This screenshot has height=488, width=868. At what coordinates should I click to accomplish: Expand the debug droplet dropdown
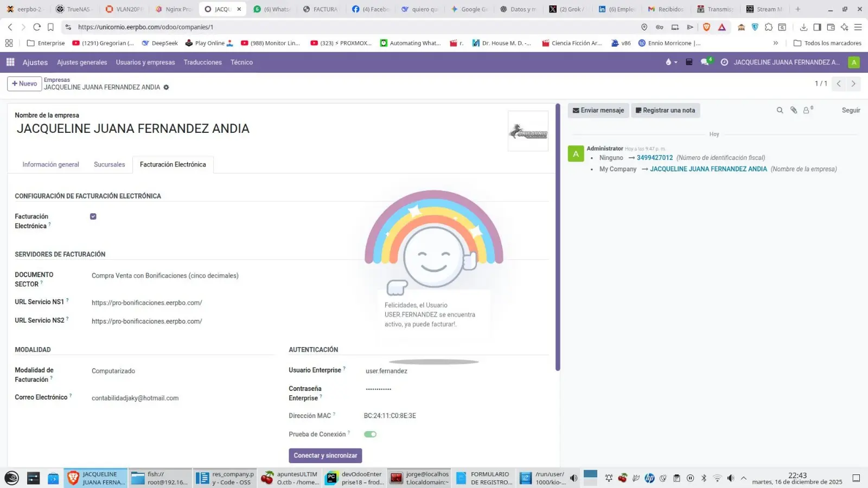[x=671, y=62]
